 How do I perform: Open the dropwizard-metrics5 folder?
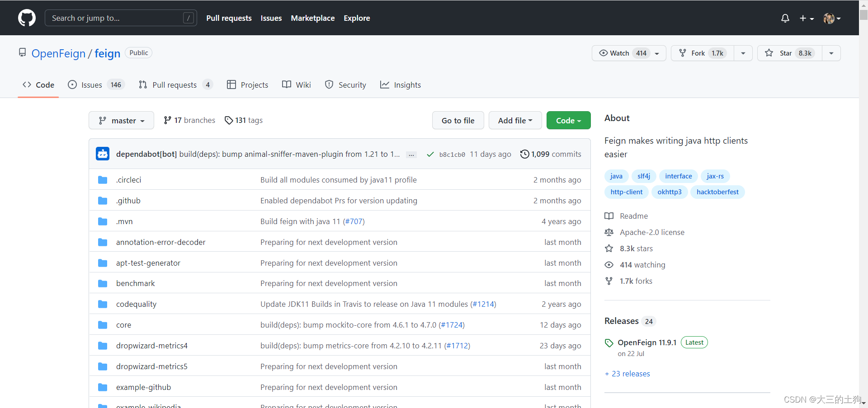152,366
